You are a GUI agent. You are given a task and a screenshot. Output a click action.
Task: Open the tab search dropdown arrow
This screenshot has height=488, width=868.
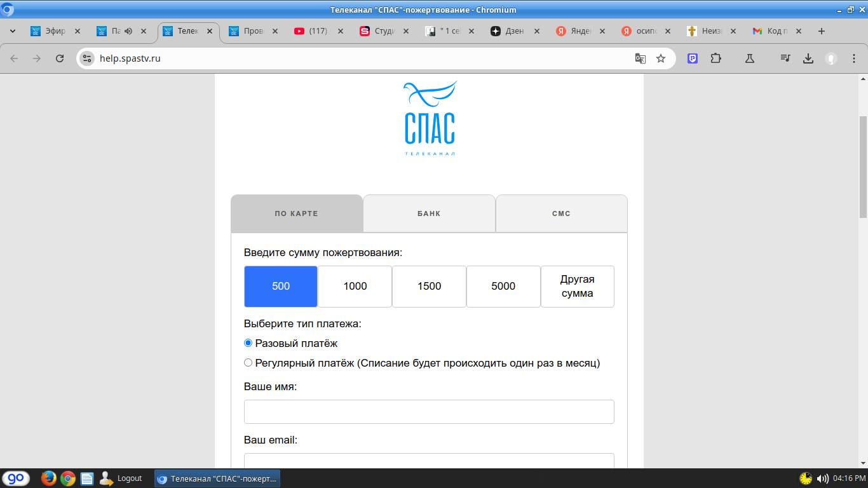[13, 31]
